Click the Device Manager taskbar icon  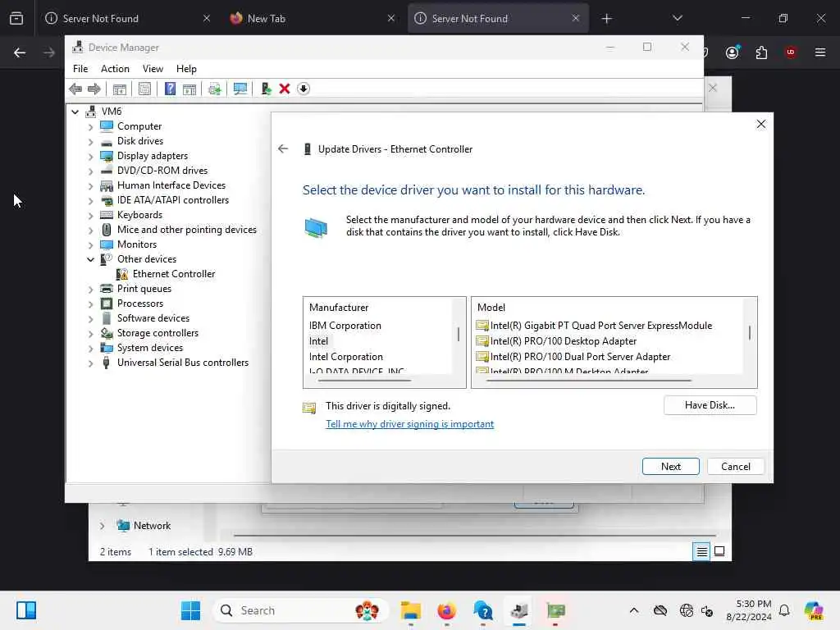pyautogui.click(x=518, y=610)
